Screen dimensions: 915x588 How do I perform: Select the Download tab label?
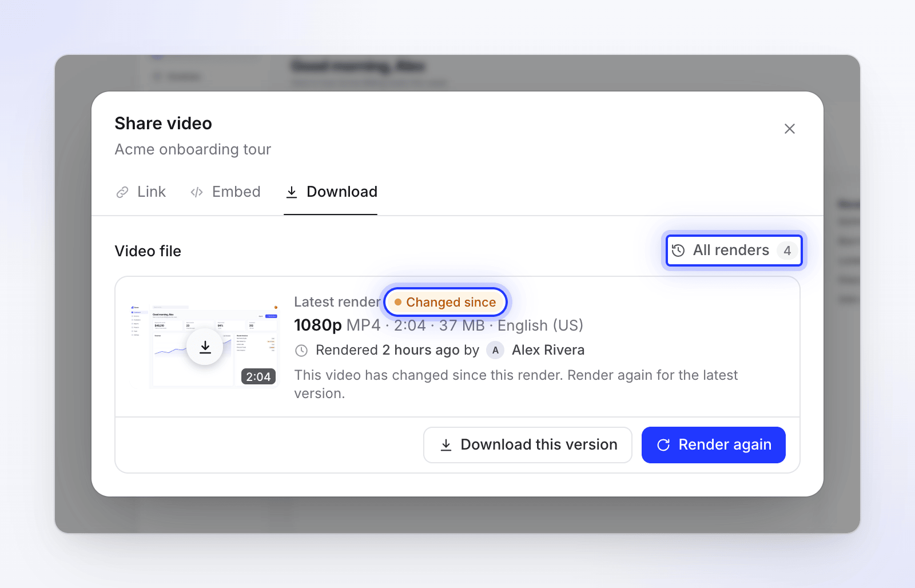(x=342, y=192)
